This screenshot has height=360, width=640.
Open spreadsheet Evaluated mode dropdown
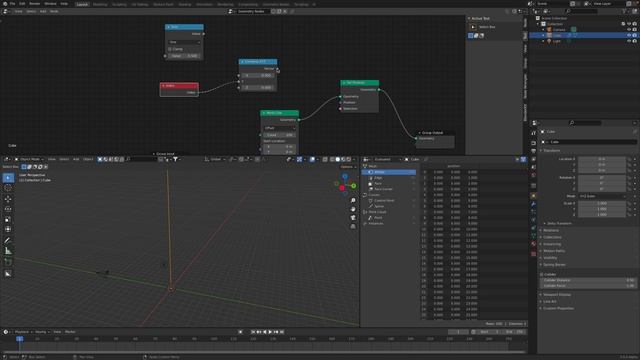[x=388, y=159]
